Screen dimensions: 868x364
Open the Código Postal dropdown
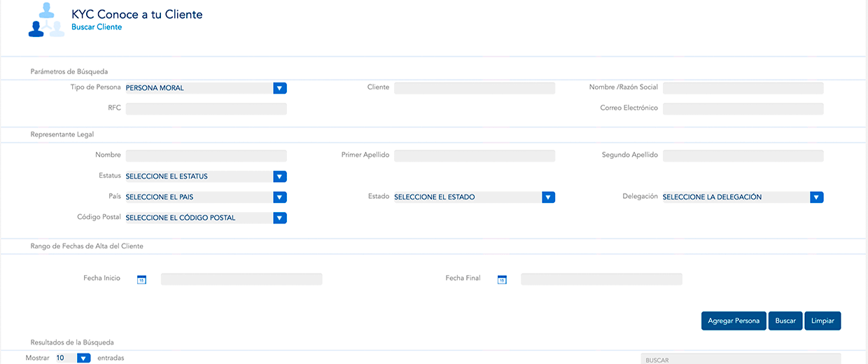(x=279, y=218)
